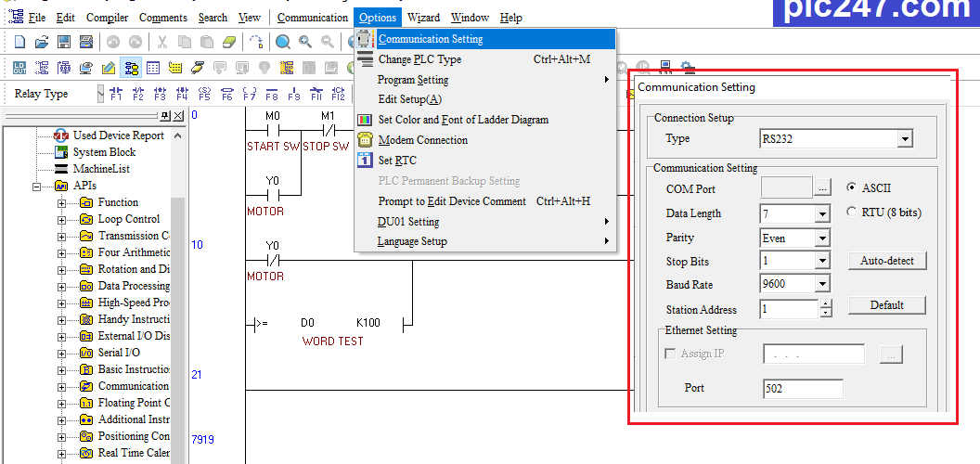Select the RTU (8 bits) radio button
Viewport: 980px width, 464px height.
851,212
